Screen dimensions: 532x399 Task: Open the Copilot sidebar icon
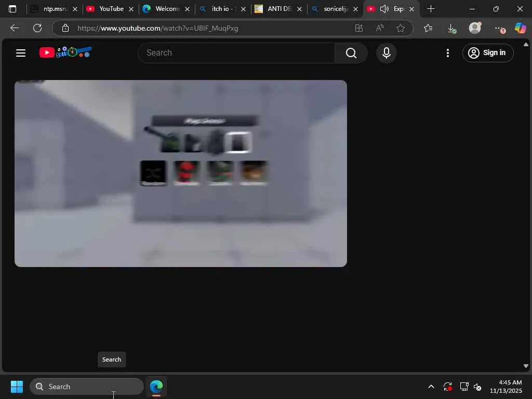point(520,28)
